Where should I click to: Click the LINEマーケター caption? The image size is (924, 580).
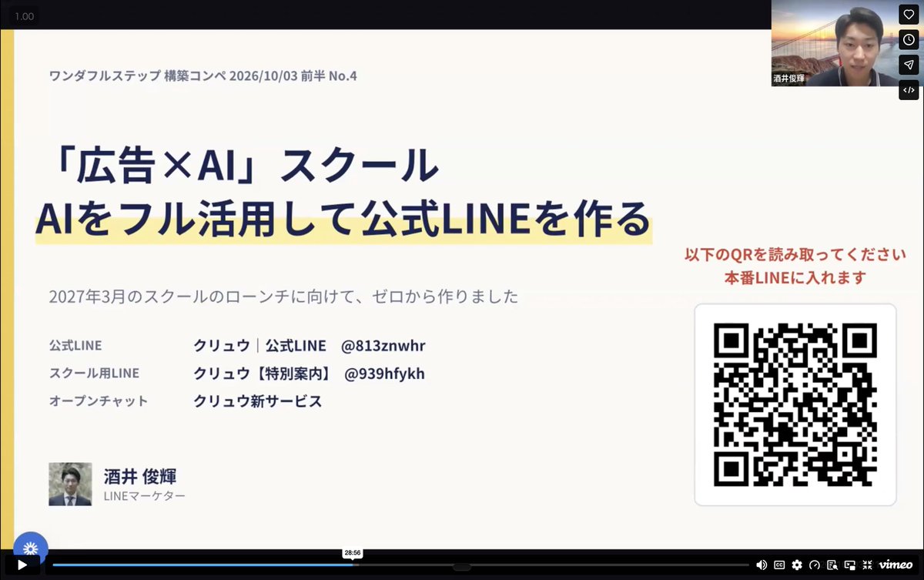tap(145, 496)
